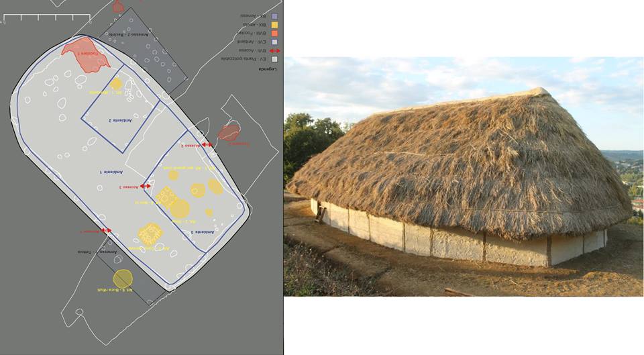The width and height of the screenshot is (644, 355).
Task: Select the large red Focolare 1 hearth shape
Action: click(x=86, y=54)
